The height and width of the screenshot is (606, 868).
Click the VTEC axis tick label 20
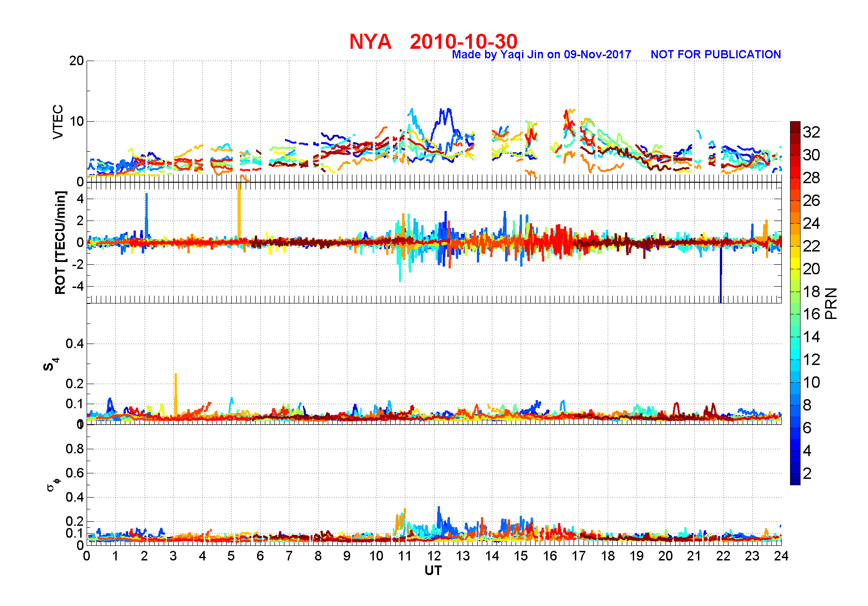click(x=76, y=61)
